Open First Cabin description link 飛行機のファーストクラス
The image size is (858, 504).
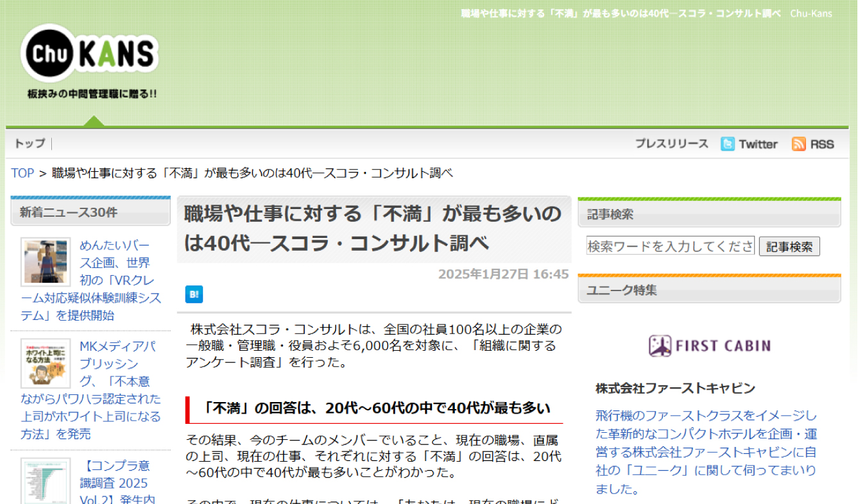pos(707,452)
